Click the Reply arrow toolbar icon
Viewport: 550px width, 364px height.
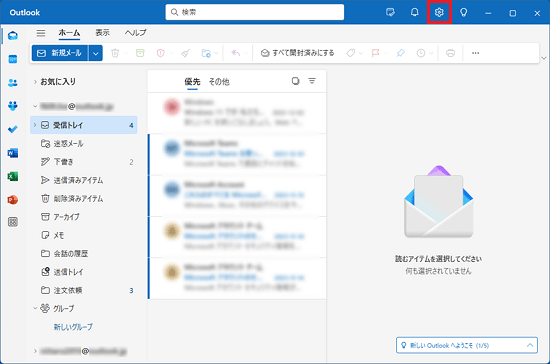click(x=236, y=53)
